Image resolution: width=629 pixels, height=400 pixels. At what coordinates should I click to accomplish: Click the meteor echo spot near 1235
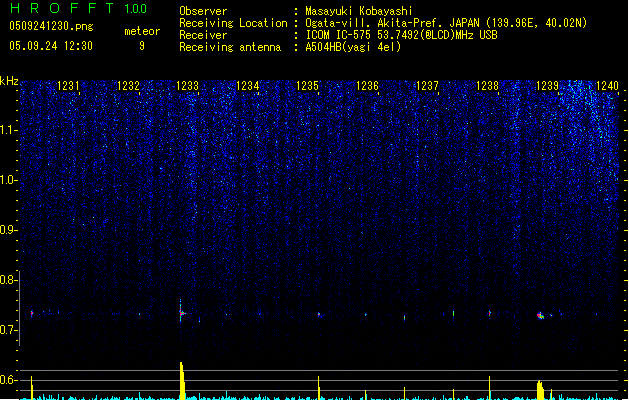click(319, 315)
